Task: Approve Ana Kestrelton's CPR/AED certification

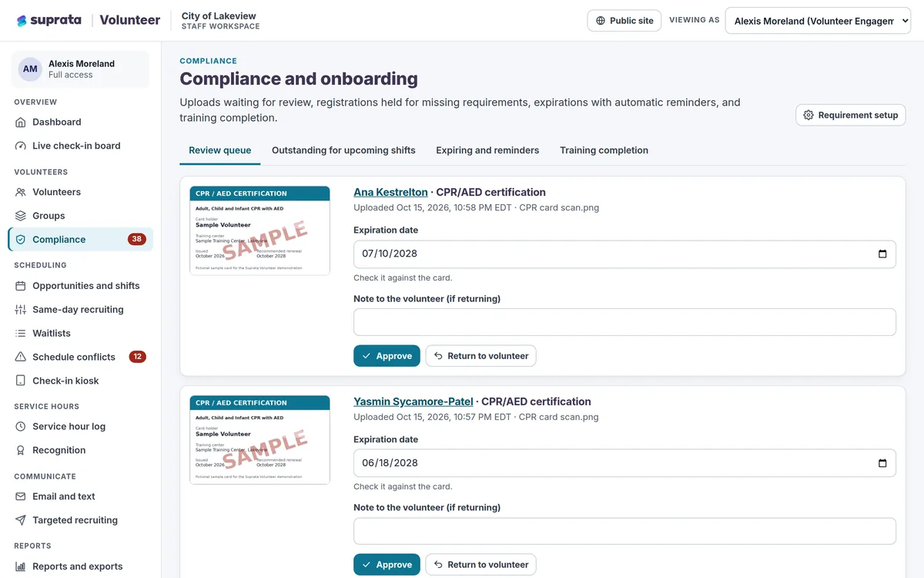Action: pyautogui.click(x=387, y=356)
